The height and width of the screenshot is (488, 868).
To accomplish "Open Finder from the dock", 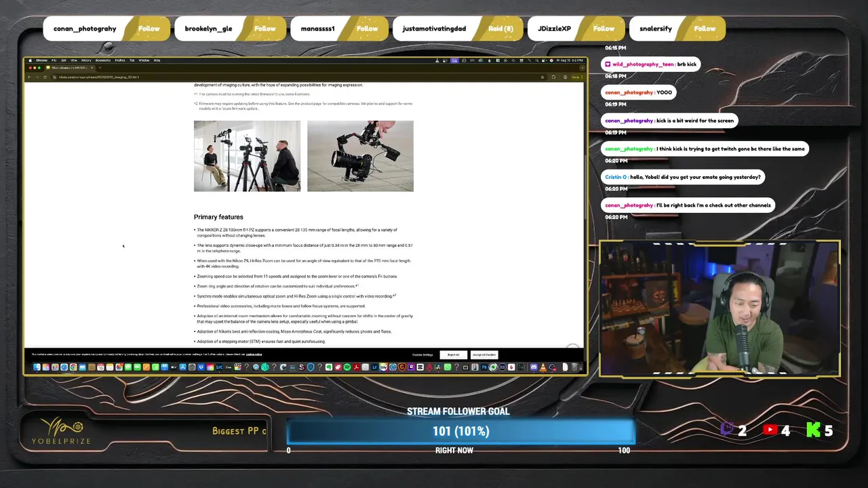I will coord(37,367).
